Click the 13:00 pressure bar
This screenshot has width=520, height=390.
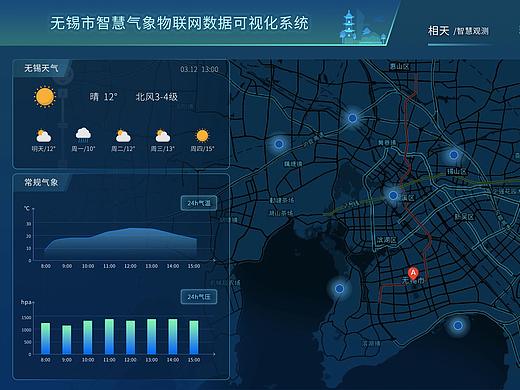click(x=152, y=336)
